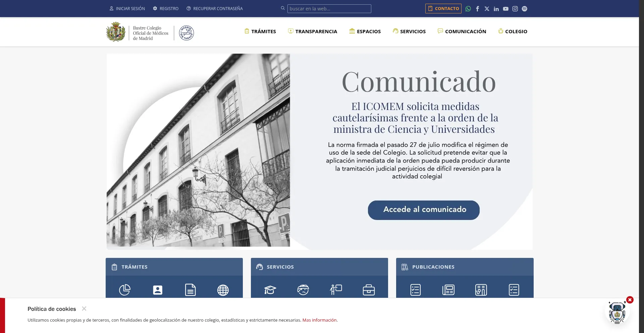Click RECUPERAR CONTRASEÑA link

(x=215, y=9)
